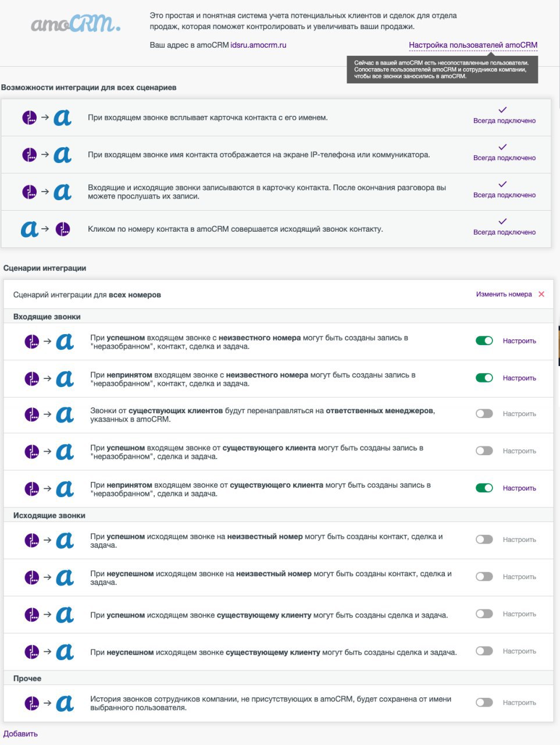Click Всегда подключено text in click-to-call row
The image size is (560, 745).
click(x=504, y=232)
